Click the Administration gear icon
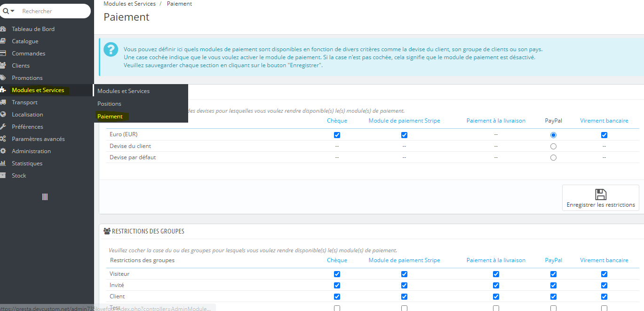The width and height of the screenshot is (644, 311). tap(3, 151)
